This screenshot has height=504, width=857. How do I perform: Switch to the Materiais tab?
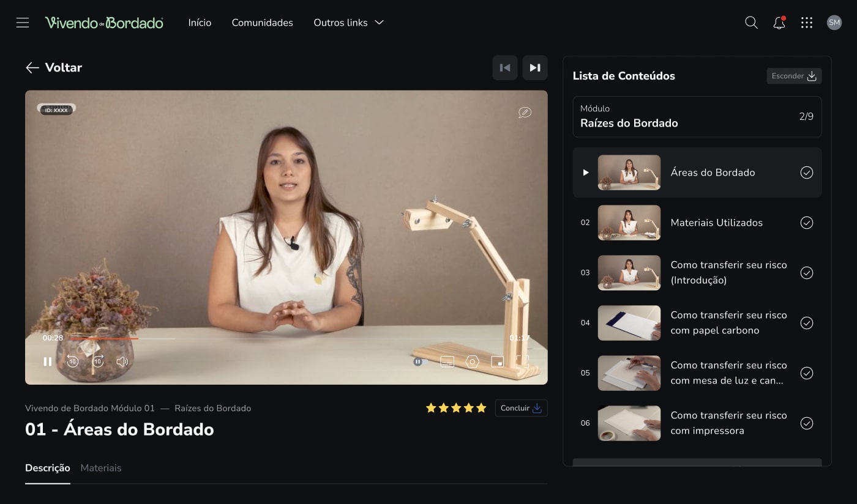101,468
